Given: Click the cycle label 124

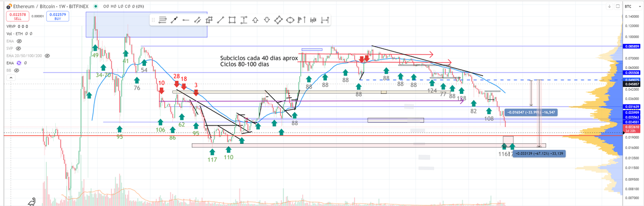Looking at the screenshot, I should click(432, 91).
